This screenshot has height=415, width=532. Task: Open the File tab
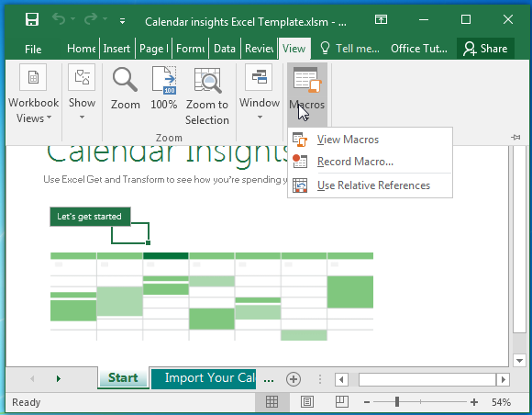pyautogui.click(x=33, y=49)
